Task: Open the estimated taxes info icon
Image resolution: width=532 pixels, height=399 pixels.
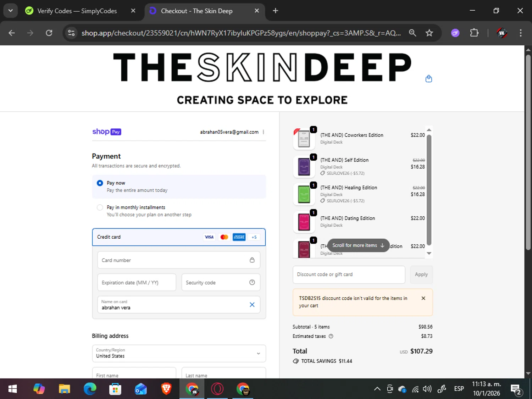Action: click(331, 336)
